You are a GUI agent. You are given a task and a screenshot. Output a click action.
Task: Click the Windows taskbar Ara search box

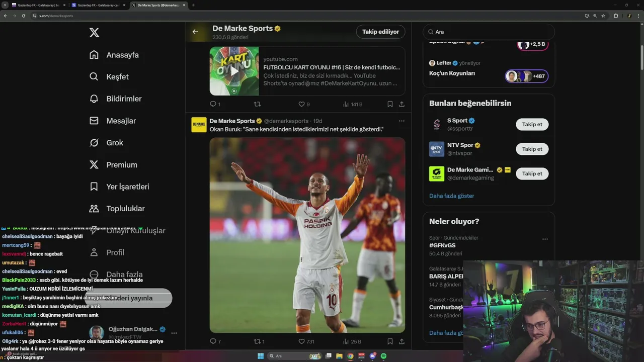click(294, 356)
